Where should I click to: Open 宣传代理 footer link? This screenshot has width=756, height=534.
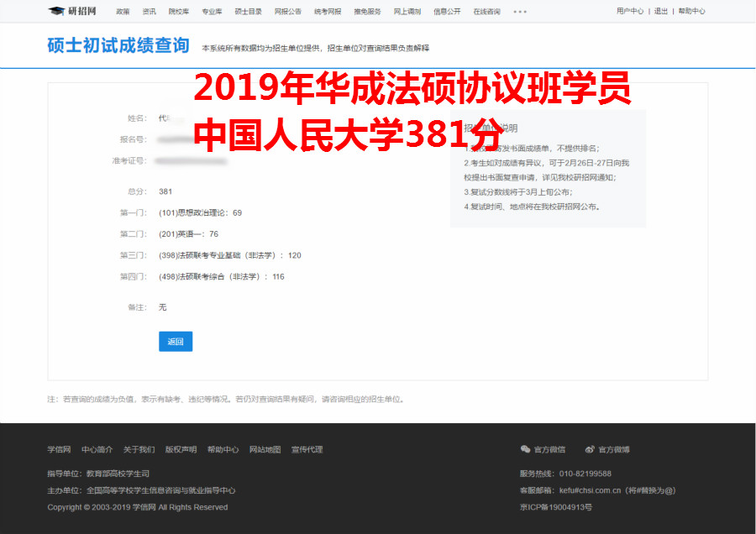click(x=307, y=450)
